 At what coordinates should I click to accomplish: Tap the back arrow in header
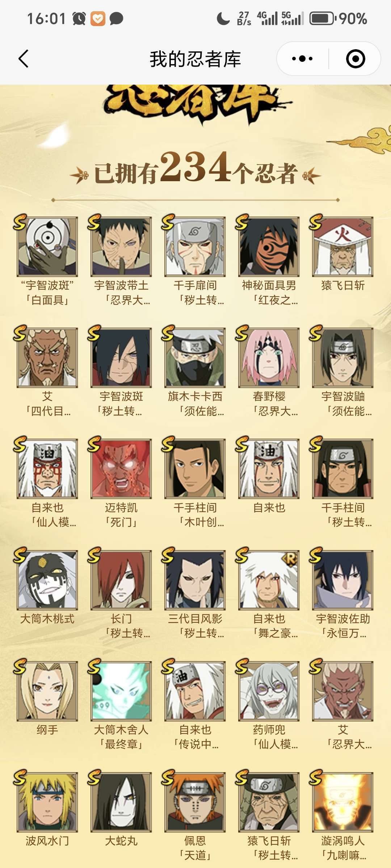click(24, 59)
